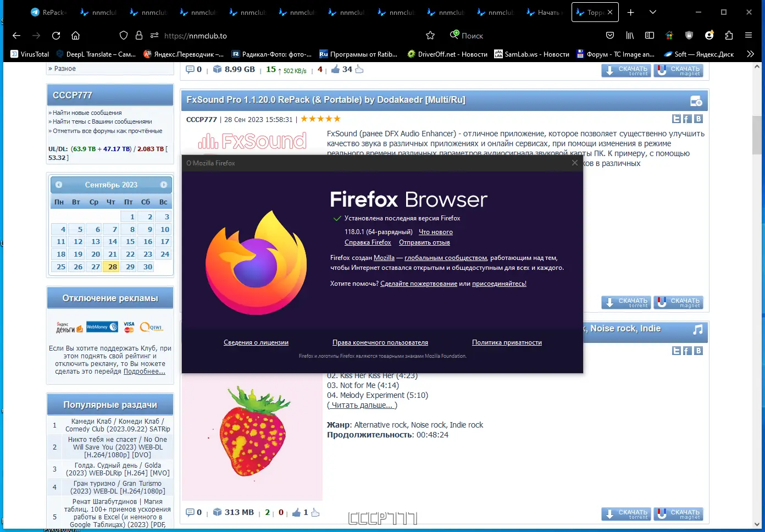
Task: Open site permissions icon beside the padlock
Action: click(x=154, y=36)
